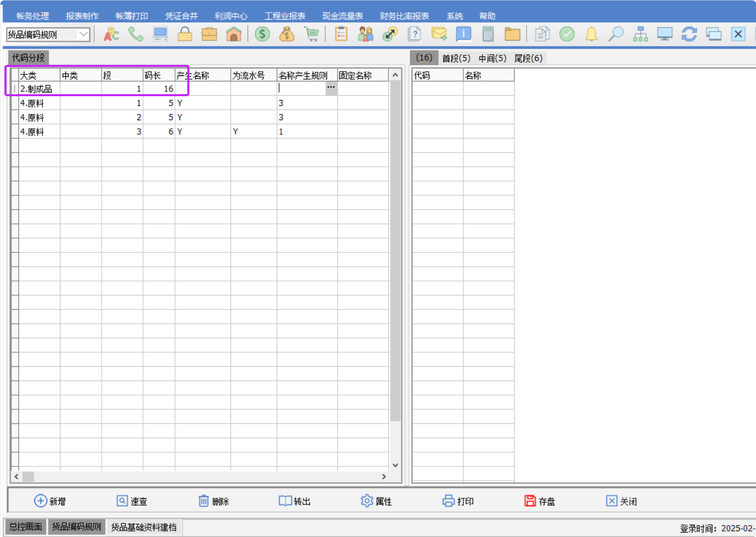This screenshot has width=756, height=537.
Task: Click the horizontal scrollbar right arrow
Action: point(384,477)
